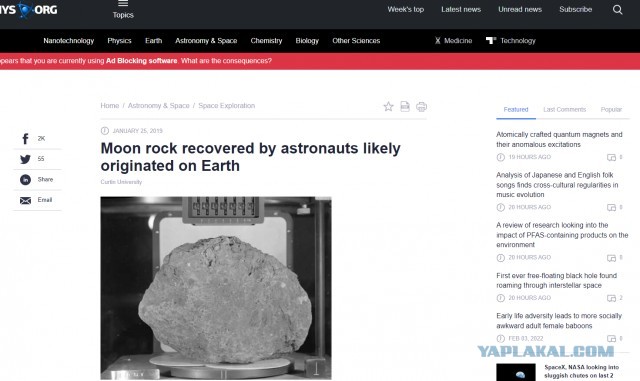The width and height of the screenshot is (640, 381).
Task: Print the article using printer icon
Action: click(x=421, y=107)
